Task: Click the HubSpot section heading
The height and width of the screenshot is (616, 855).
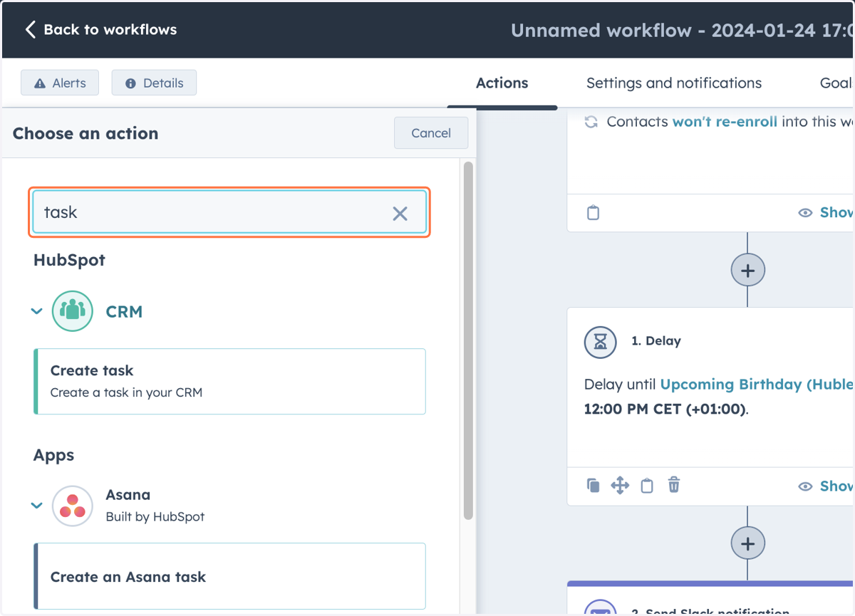Action: pos(69,261)
